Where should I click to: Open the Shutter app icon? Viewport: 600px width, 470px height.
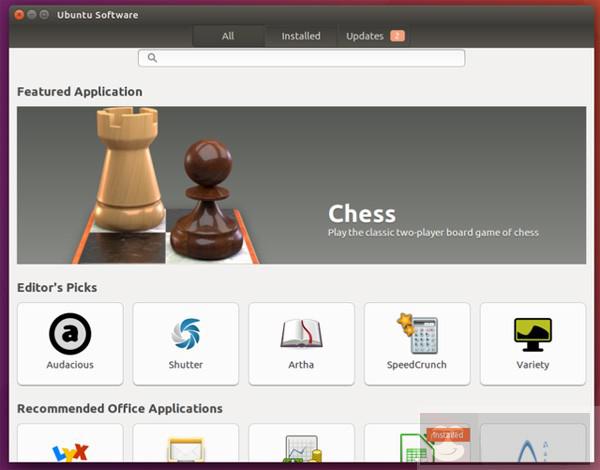[186, 334]
